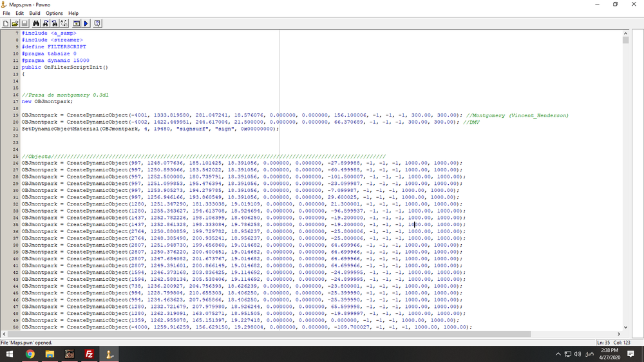The width and height of the screenshot is (644, 362).
Task: Run the script with the blue arrow
Action: tap(86, 23)
